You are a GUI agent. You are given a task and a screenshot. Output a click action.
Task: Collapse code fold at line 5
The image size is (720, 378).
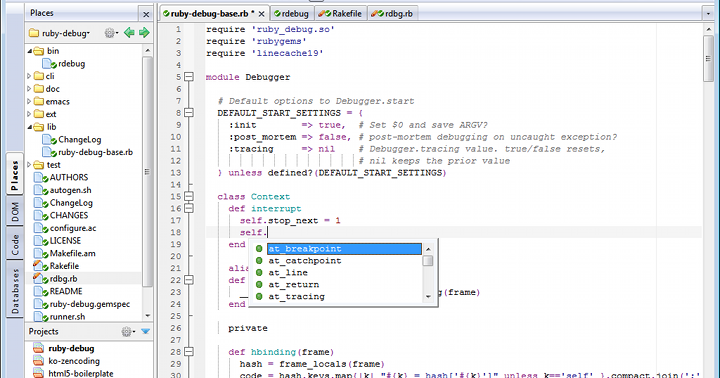coord(189,77)
